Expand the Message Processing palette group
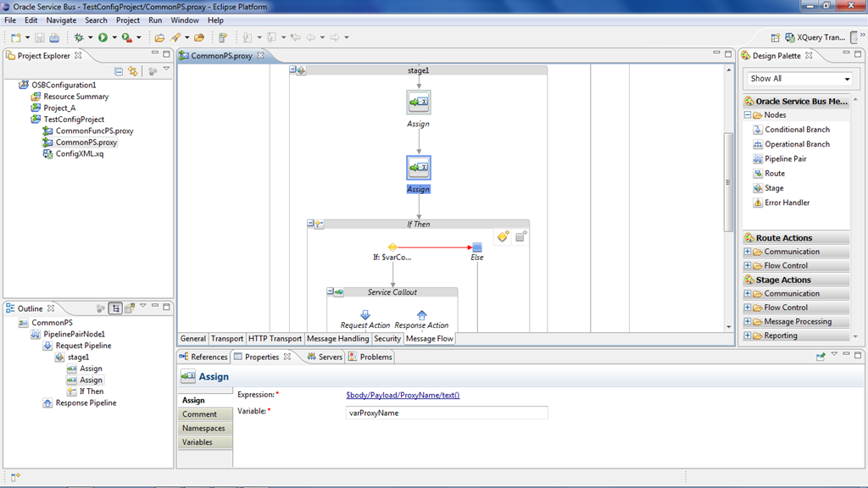868x488 pixels. (747, 322)
